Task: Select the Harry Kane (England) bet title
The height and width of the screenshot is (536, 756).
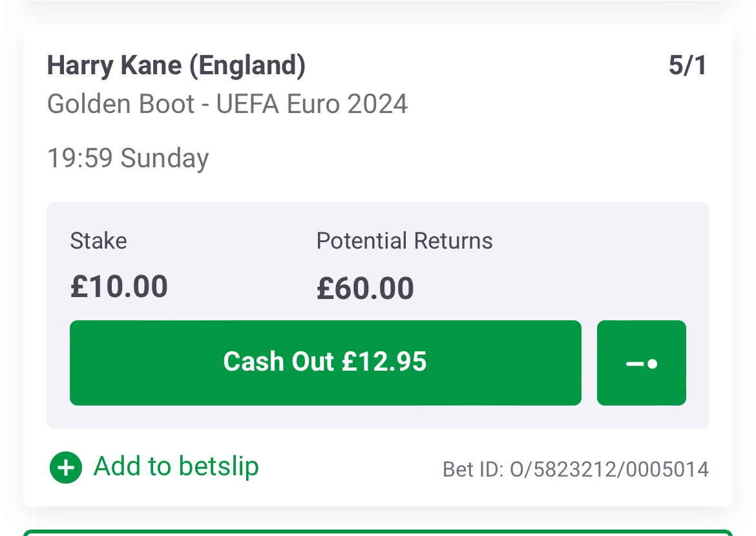Action: click(x=176, y=66)
